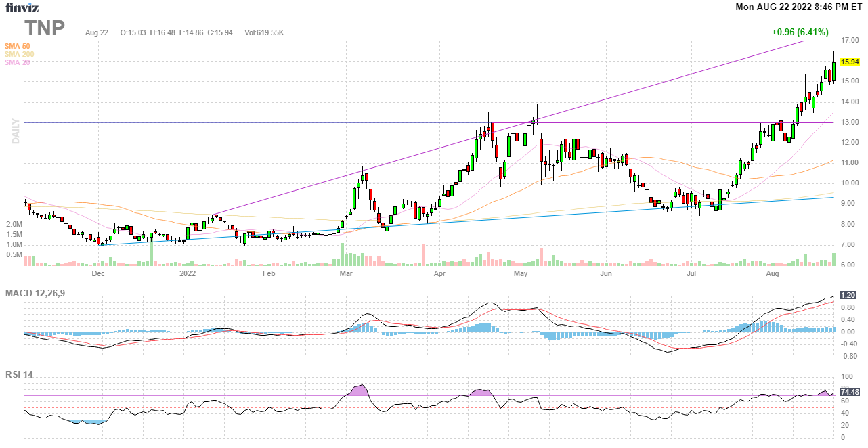Select the SMA 20 legend label
This screenshot has width=868, height=448.
[x=17, y=62]
